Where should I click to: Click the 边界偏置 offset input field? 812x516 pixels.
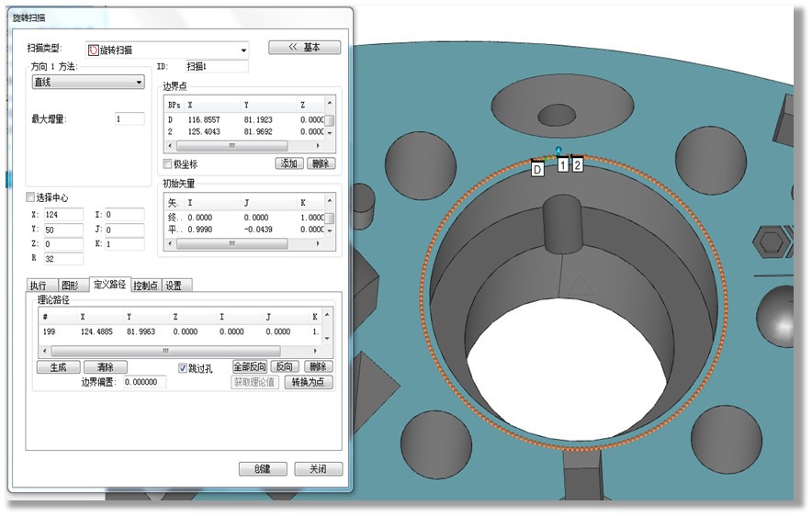click(144, 382)
